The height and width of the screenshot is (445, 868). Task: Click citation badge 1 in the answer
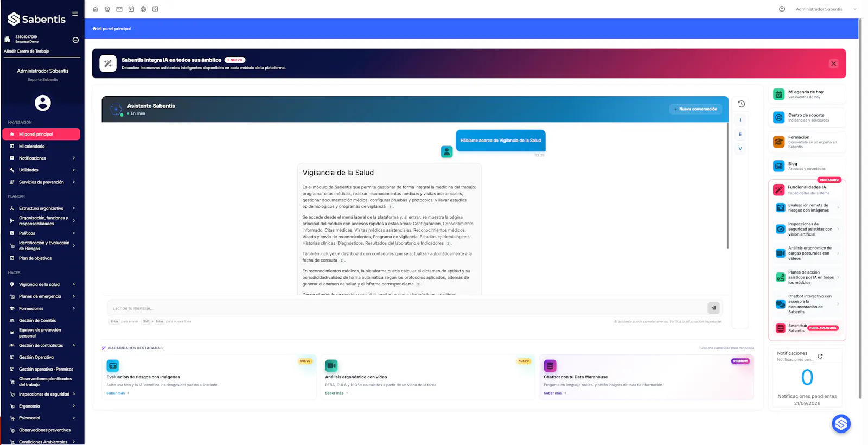coord(390,207)
